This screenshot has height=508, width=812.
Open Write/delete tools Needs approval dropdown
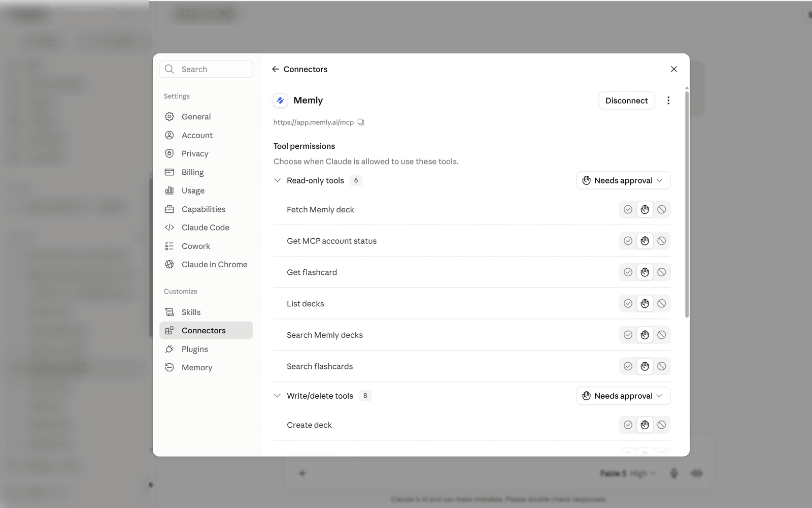click(623, 396)
